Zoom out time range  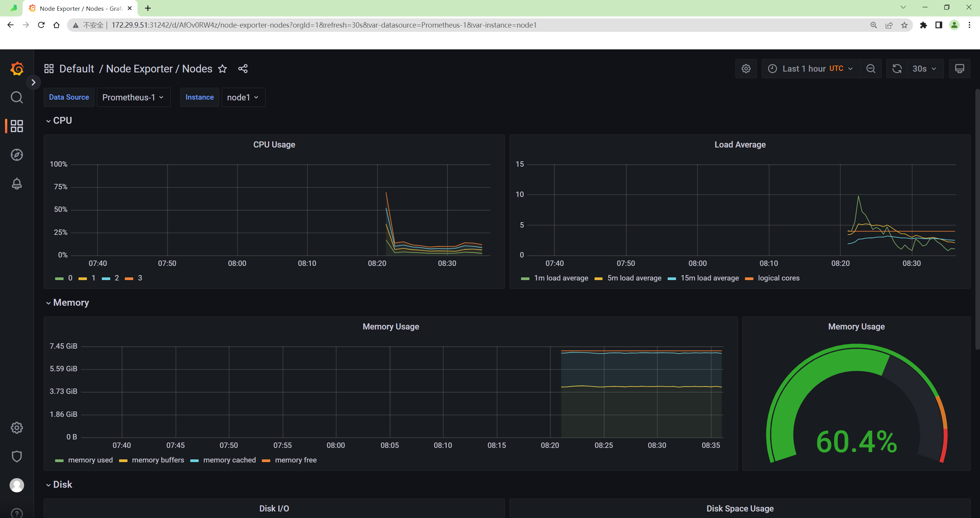[871, 69]
